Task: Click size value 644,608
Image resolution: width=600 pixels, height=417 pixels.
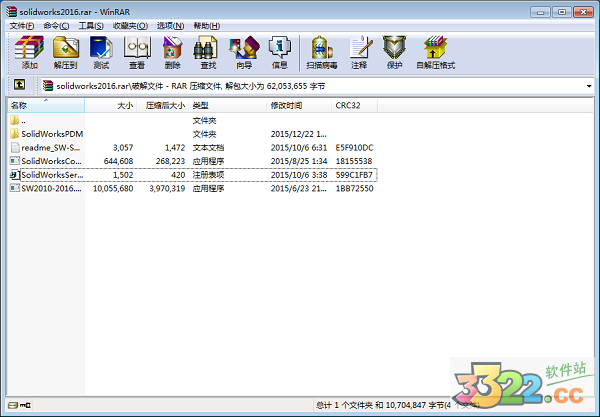Action: (x=119, y=161)
